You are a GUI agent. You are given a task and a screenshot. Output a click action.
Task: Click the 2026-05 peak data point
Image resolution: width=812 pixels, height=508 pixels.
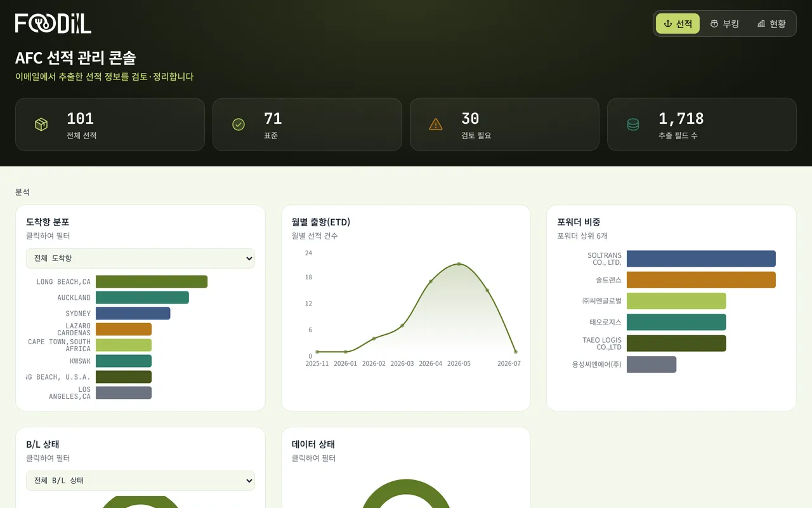pyautogui.click(x=459, y=264)
